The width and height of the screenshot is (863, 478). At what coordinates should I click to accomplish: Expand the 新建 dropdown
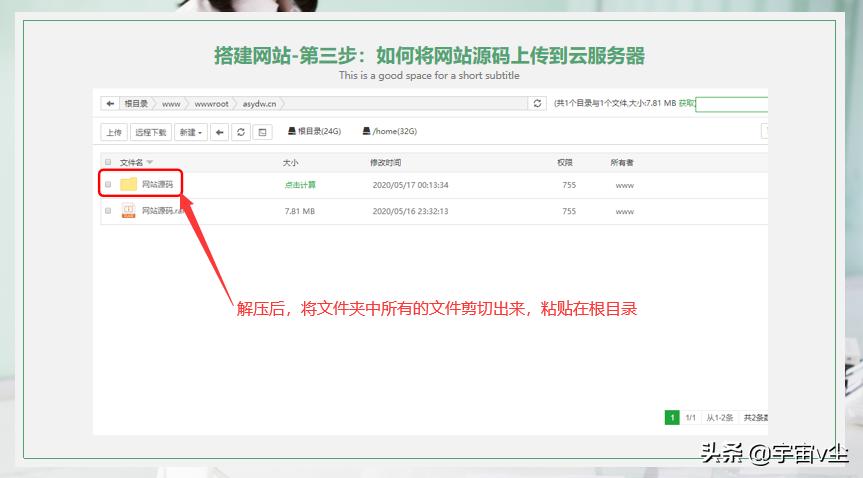pyautogui.click(x=190, y=132)
